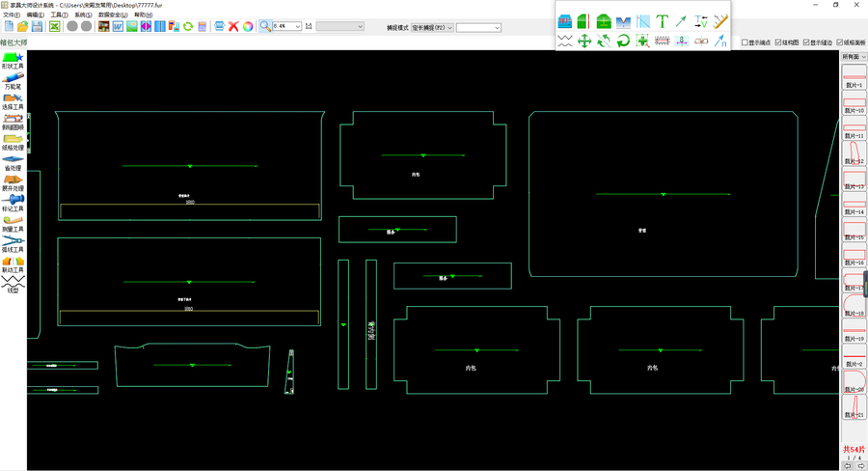Open the disabled dropdown next to 1:1
This screenshot has width=868, height=471.
[339, 26]
